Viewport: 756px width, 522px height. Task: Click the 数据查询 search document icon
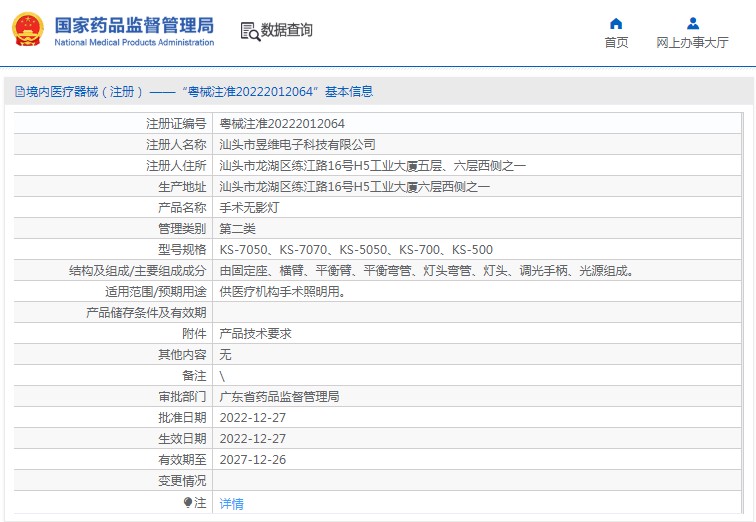[x=250, y=31]
